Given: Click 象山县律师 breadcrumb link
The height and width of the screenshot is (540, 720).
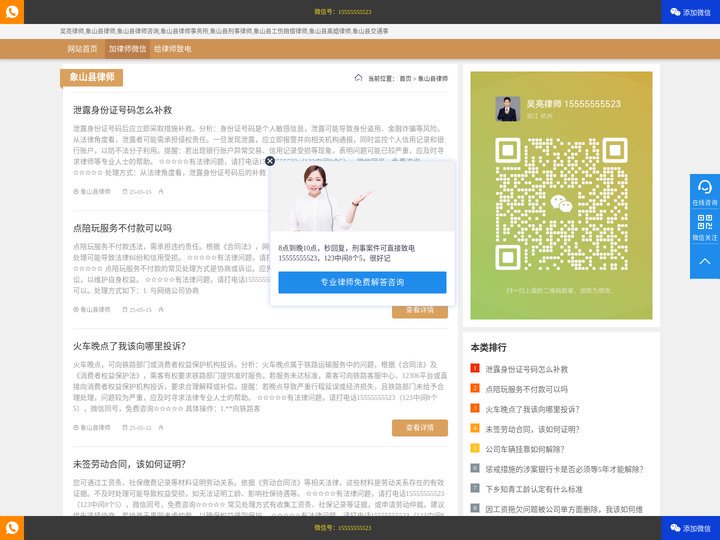Looking at the screenshot, I should 433,79.
